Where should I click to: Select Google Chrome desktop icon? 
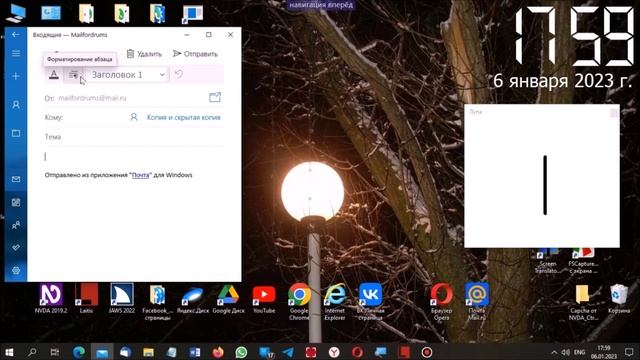[299, 301]
